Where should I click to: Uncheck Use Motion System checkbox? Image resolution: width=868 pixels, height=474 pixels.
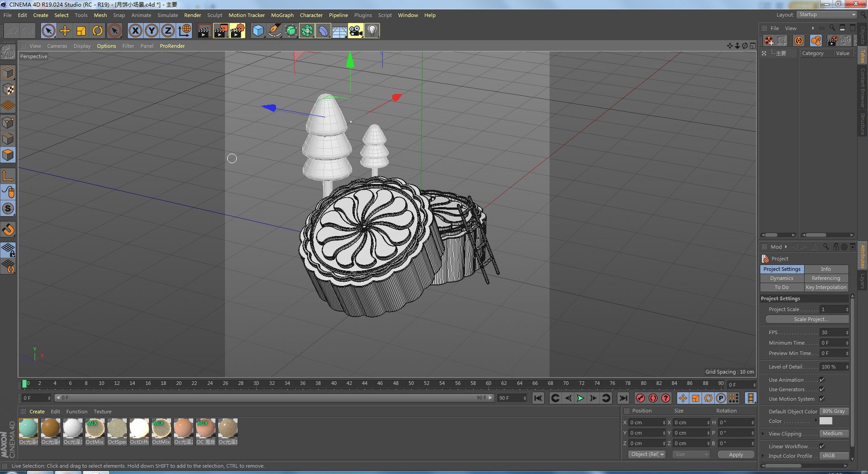click(x=822, y=399)
